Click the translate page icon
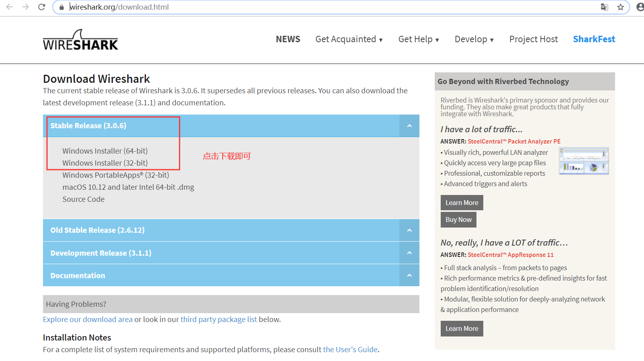 click(x=604, y=7)
